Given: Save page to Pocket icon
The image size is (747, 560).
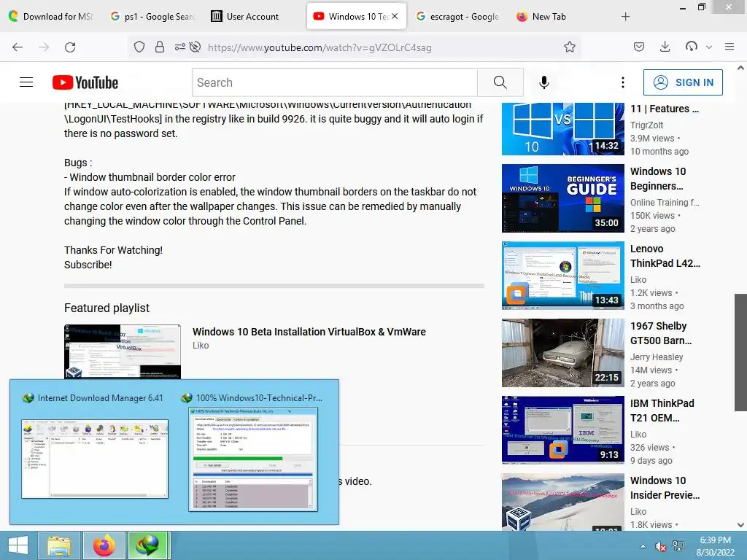Looking at the screenshot, I should [639, 47].
